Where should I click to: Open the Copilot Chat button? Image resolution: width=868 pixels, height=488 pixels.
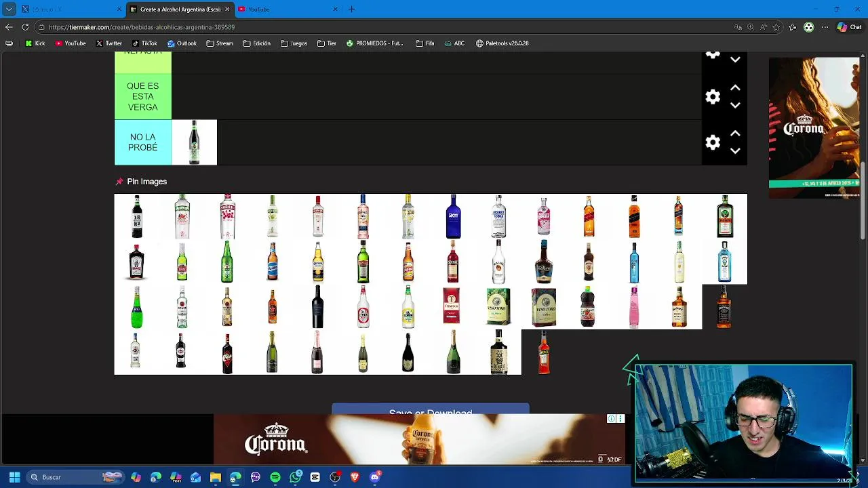click(849, 27)
